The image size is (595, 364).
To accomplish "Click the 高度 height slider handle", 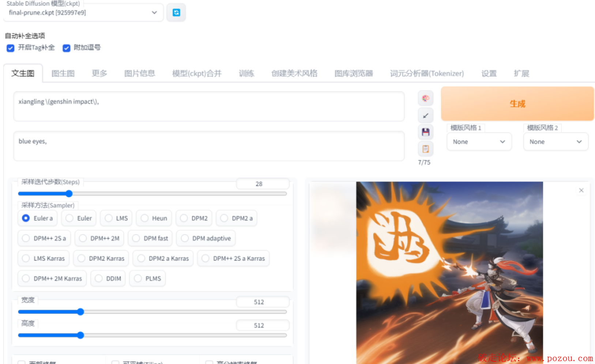I will pyautogui.click(x=80, y=335).
